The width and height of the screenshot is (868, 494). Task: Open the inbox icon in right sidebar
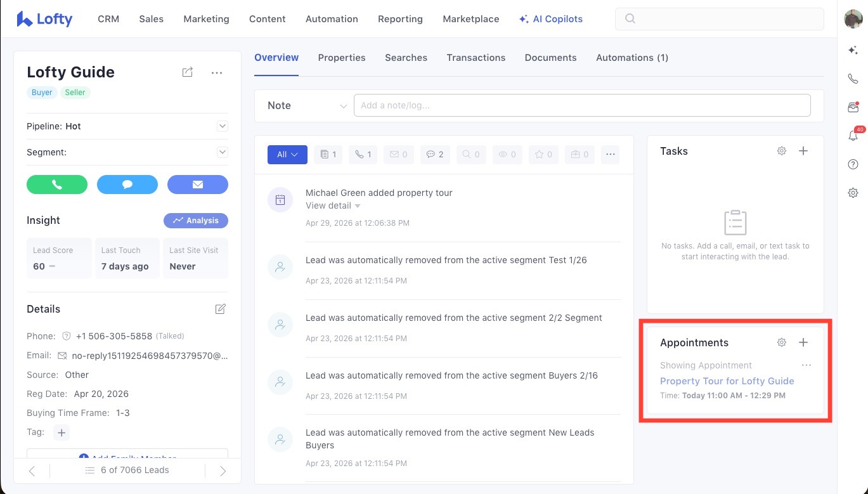[x=853, y=107]
